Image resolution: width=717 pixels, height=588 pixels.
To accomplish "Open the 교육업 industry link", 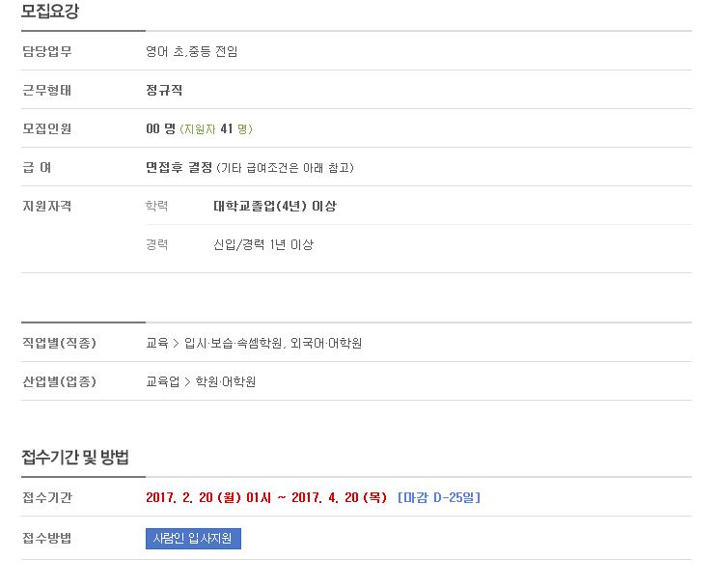I will tap(163, 381).
